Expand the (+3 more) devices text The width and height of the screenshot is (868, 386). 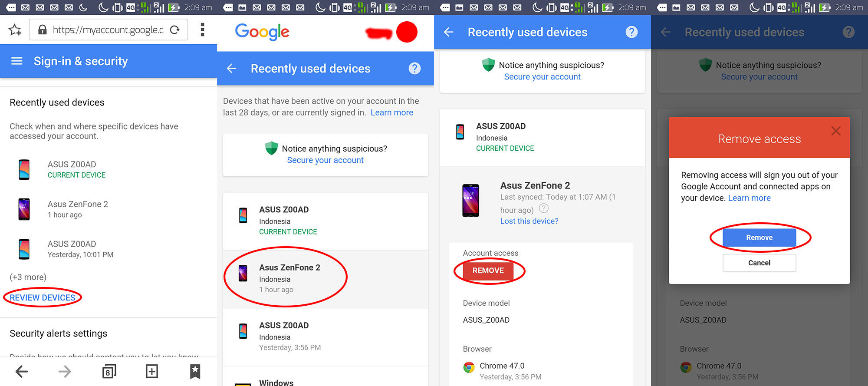pos(28,277)
